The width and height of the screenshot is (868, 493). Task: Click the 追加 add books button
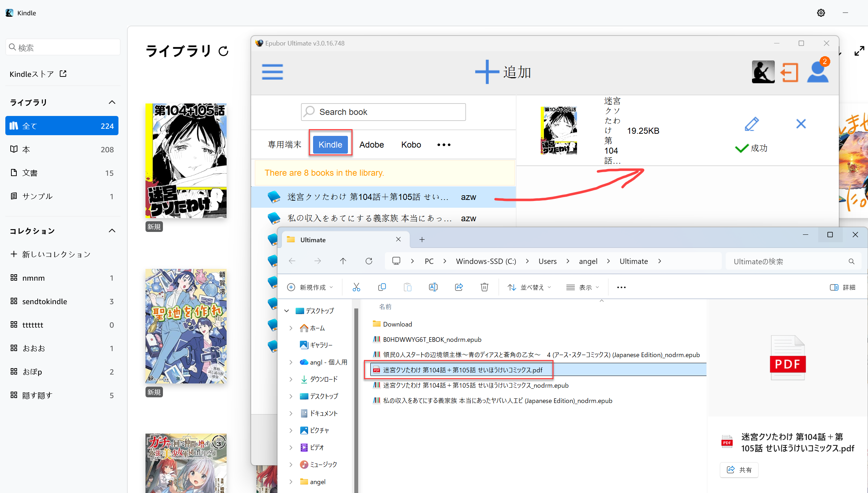click(x=503, y=72)
